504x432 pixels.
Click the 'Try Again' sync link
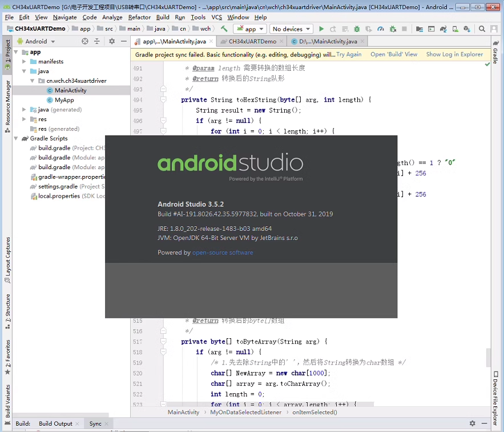tap(349, 54)
